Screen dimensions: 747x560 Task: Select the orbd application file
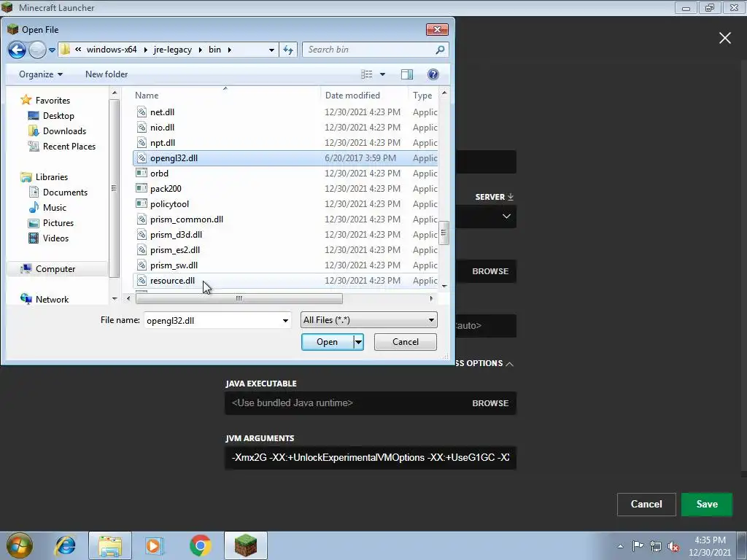pyautogui.click(x=285, y=174)
